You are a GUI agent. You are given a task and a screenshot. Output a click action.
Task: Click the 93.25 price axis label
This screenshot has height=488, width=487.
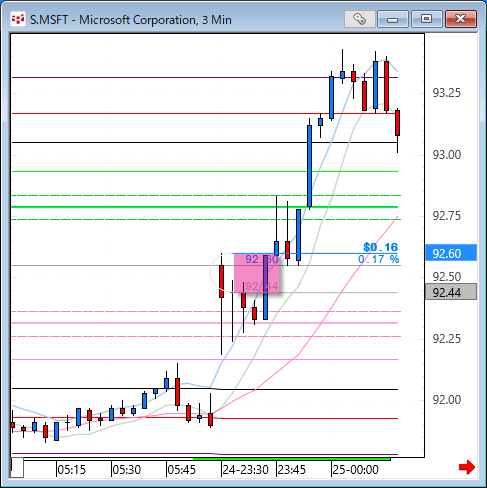446,93
